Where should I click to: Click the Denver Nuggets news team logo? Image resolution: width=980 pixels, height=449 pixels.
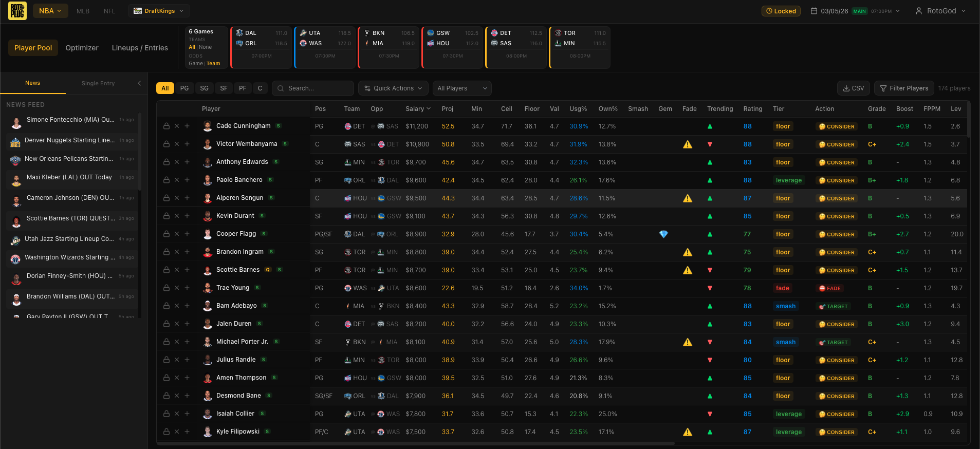pos(15,141)
